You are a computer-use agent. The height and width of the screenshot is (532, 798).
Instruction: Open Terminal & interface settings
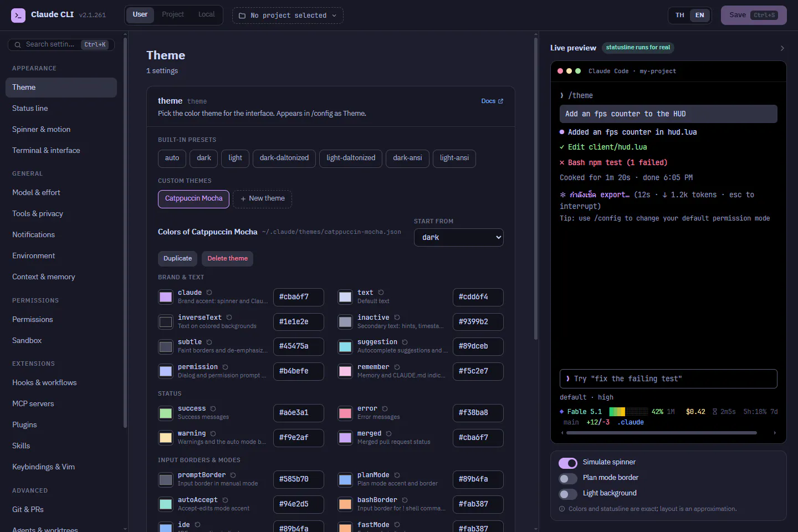tap(61, 151)
